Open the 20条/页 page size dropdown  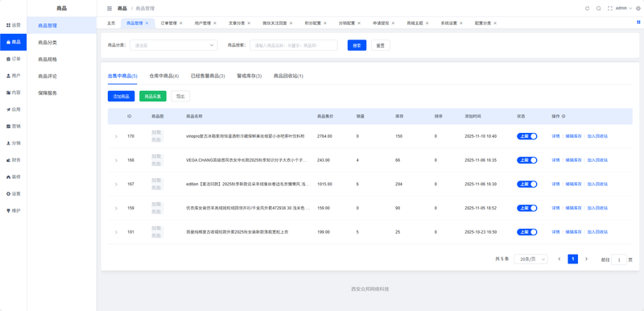point(530,259)
